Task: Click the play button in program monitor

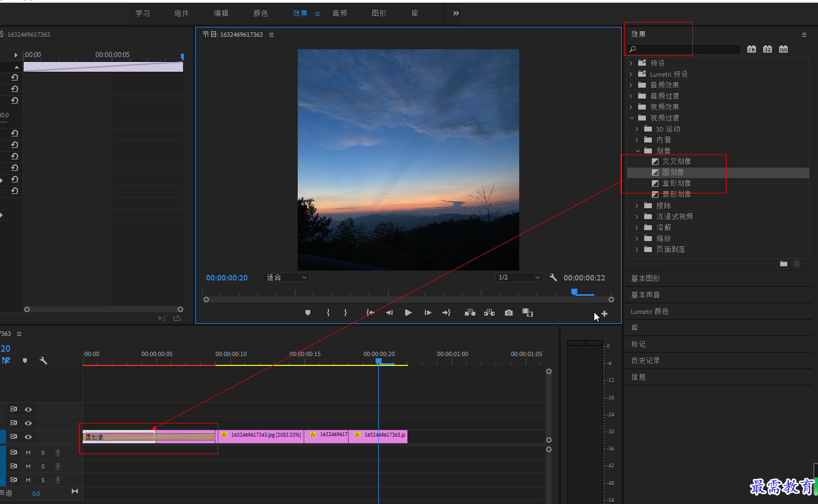Action: (408, 313)
